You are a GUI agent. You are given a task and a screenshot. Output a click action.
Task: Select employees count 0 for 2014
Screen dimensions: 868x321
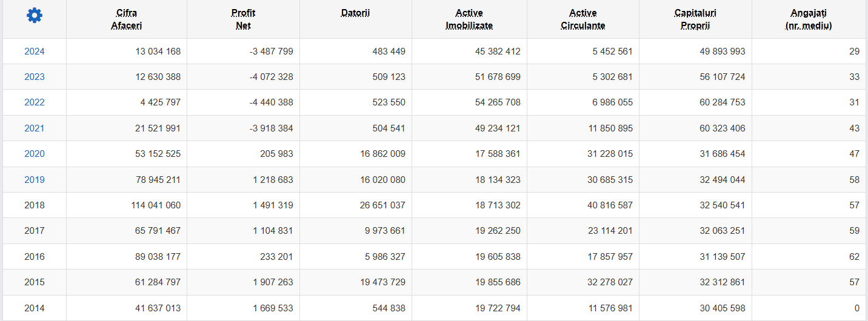(856, 308)
